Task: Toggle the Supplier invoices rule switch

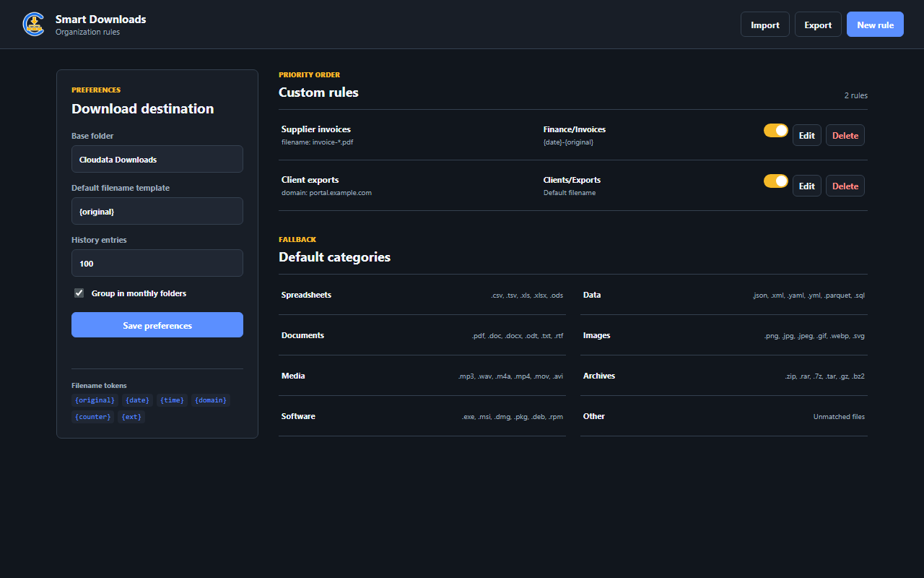Action: tap(776, 130)
